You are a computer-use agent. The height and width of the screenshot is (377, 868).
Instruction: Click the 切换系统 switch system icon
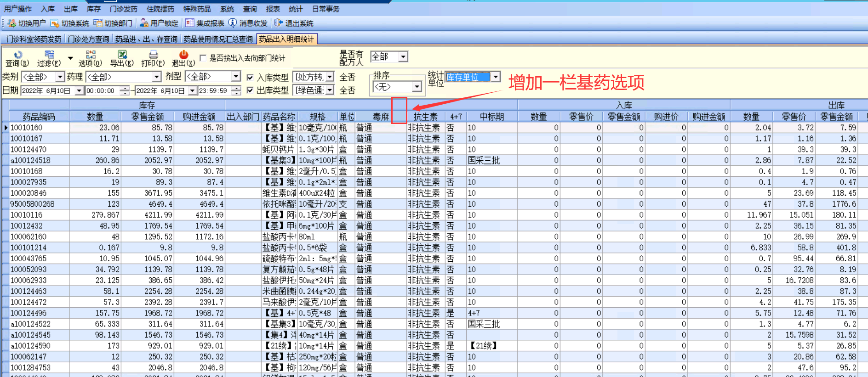pyautogui.click(x=55, y=23)
